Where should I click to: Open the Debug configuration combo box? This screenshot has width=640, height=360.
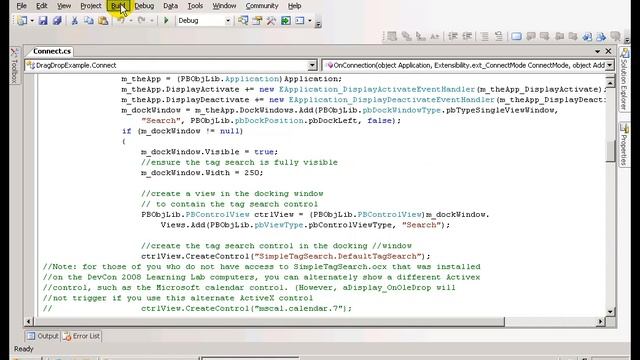(x=204, y=20)
